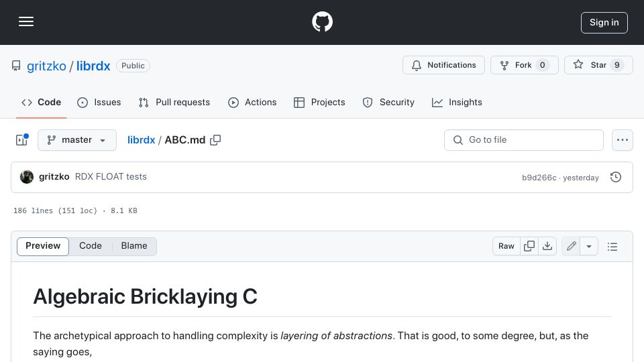Image resolution: width=644 pixels, height=362 pixels.
Task: Focus the Go to file search field
Action: click(524, 140)
